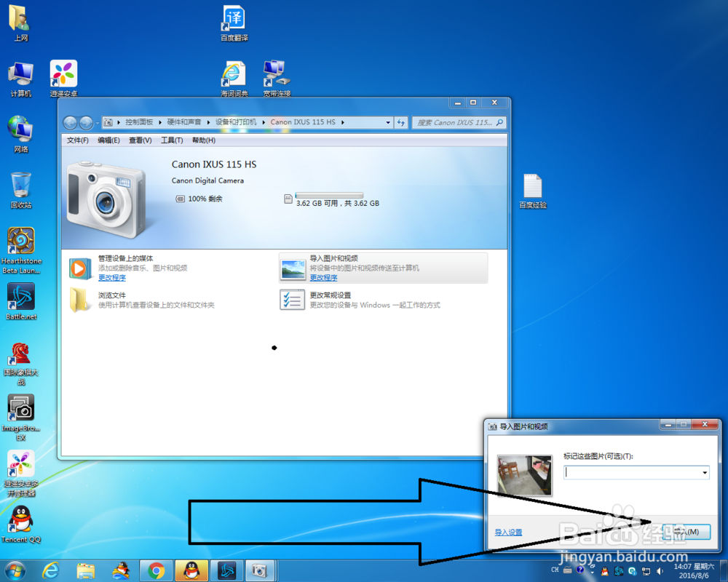Click the large camera device image
This screenshot has width=728, height=582.
coord(106,199)
